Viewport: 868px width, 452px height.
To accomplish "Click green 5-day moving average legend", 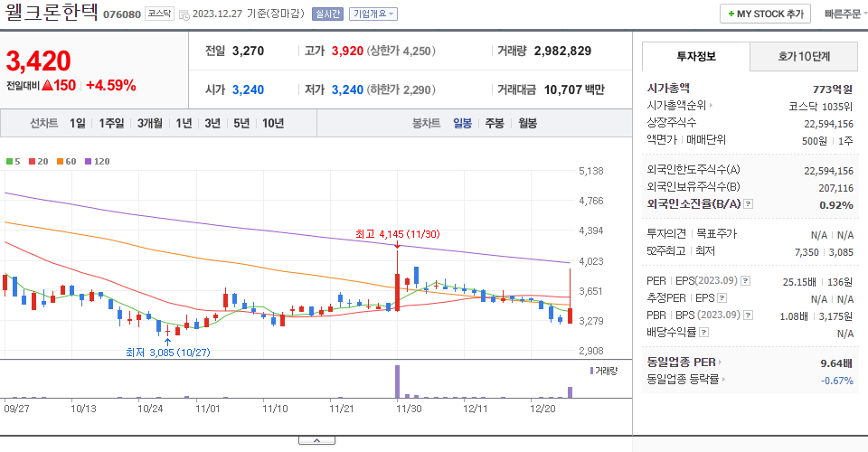I will point(13,162).
